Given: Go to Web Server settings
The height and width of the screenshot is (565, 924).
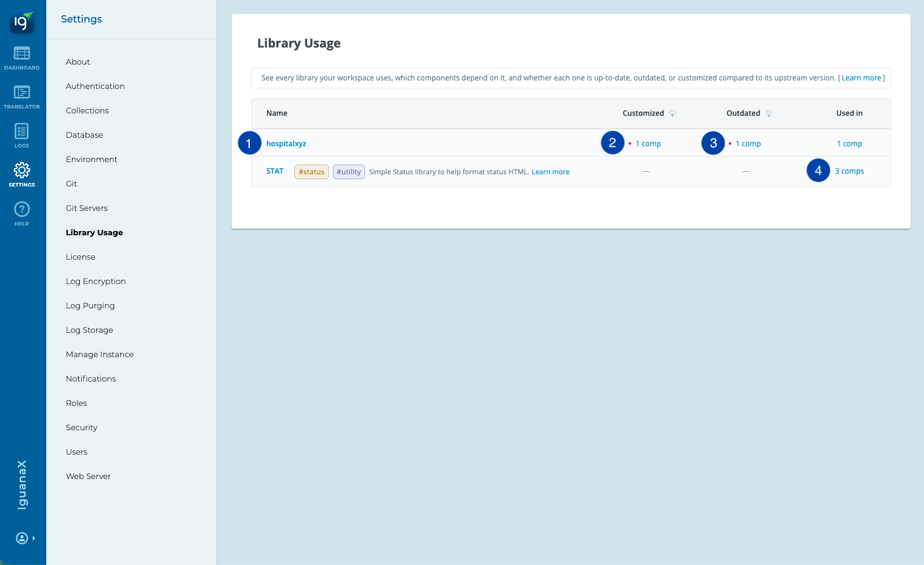Looking at the screenshot, I should pos(88,477).
